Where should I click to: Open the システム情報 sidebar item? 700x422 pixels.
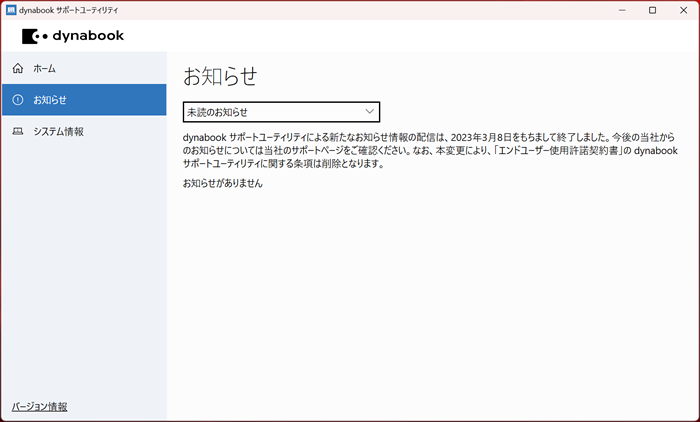[84, 131]
